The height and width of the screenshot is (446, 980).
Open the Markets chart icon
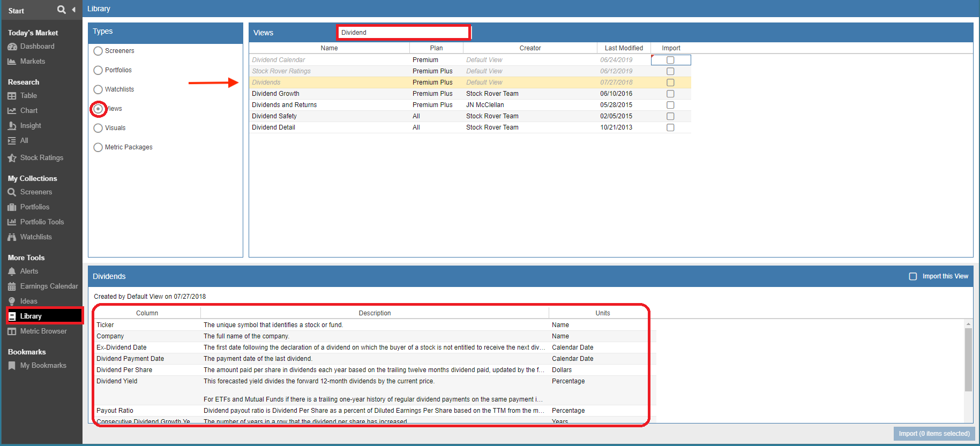12,62
